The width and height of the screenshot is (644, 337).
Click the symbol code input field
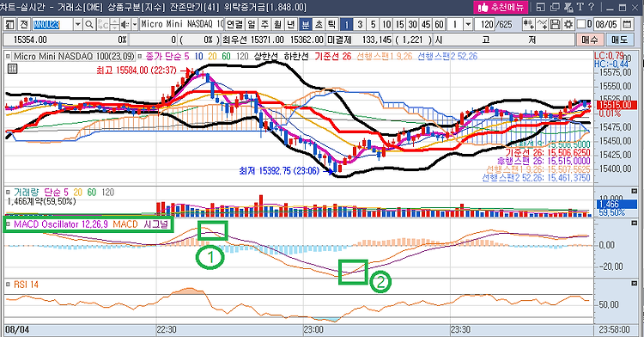click(52, 25)
